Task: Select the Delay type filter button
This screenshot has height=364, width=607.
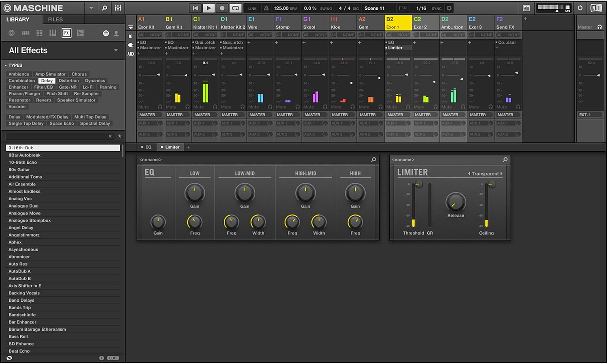Action: pos(47,80)
